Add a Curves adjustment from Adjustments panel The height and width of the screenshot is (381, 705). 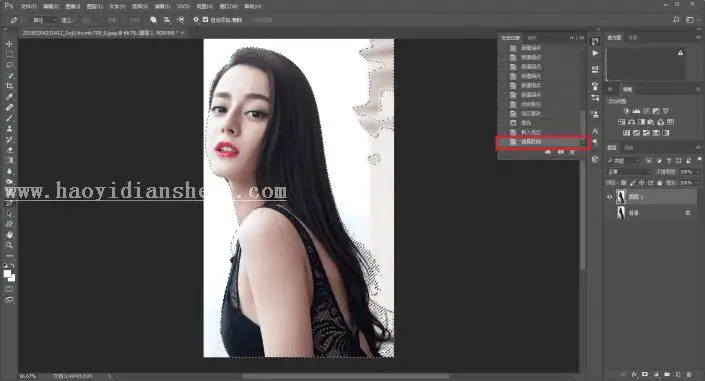click(x=646, y=111)
